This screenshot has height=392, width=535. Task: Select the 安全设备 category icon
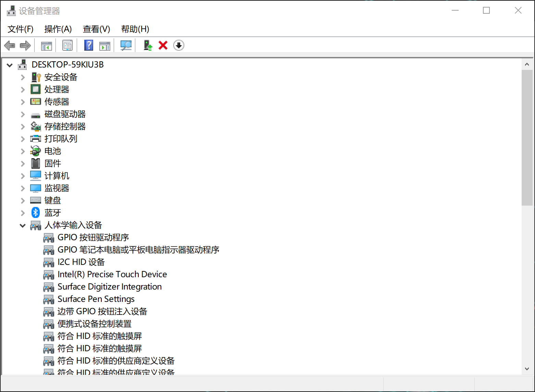click(36, 77)
